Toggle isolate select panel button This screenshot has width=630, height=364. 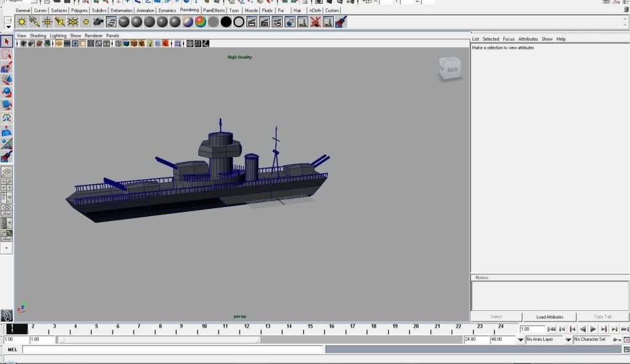(x=177, y=43)
